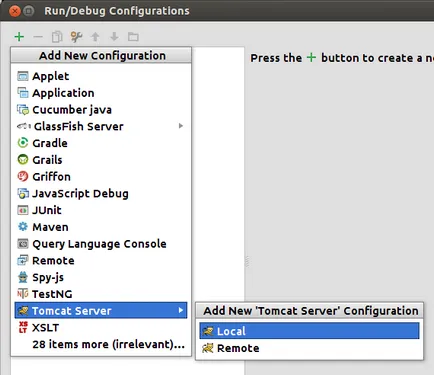Select JUnit configuration type
The height and width of the screenshot is (375, 434).
(x=101, y=210)
